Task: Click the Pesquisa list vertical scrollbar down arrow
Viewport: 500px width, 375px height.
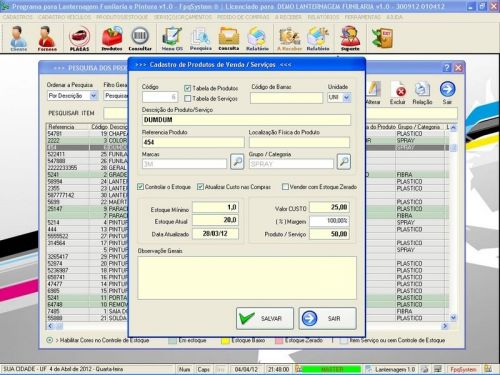Action: point(453,318)
